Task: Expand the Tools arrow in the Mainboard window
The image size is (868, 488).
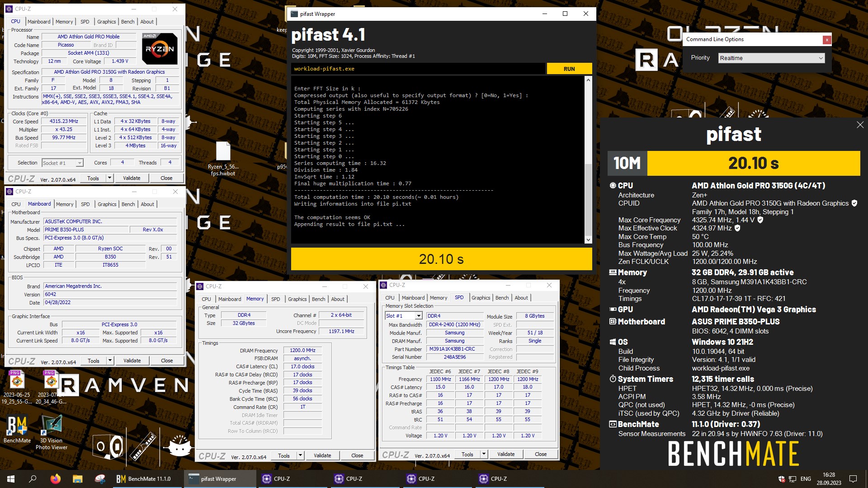Action: tap(110, 361)
